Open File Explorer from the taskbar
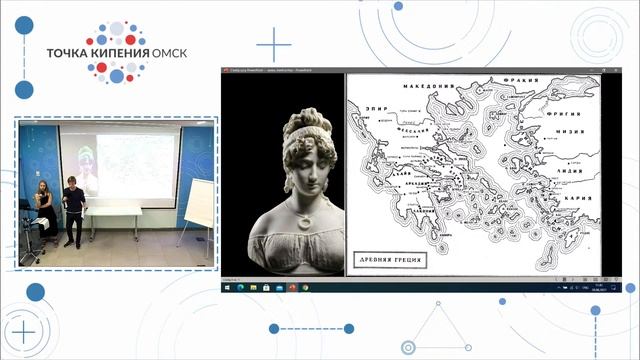 coord(253,288)
